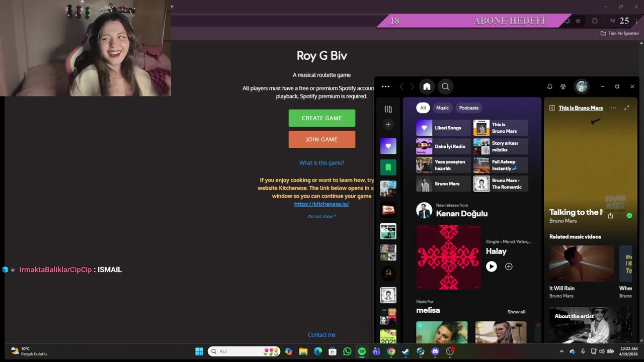The width and height of the screenshot is (644, 362).
Task: Open Microsoft Teams in taskbar
Action: tap(376, 351)
